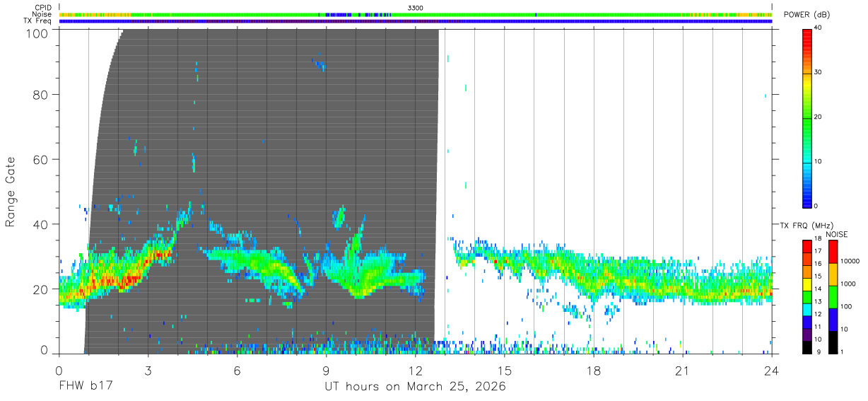This screenshot has width=868, height=401.
Task: Click the 1 label in NOISE legend
Action: click(841, 352)
